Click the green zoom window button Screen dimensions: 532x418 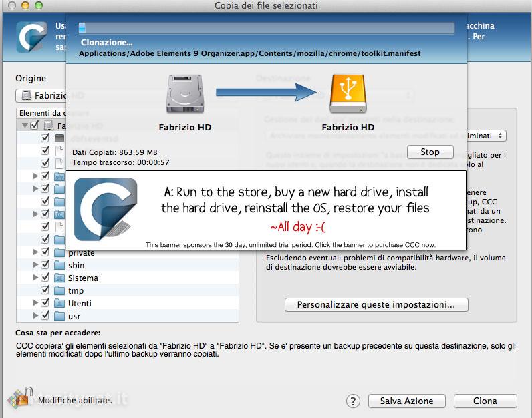pyautogui.click(x=39, y=5)
